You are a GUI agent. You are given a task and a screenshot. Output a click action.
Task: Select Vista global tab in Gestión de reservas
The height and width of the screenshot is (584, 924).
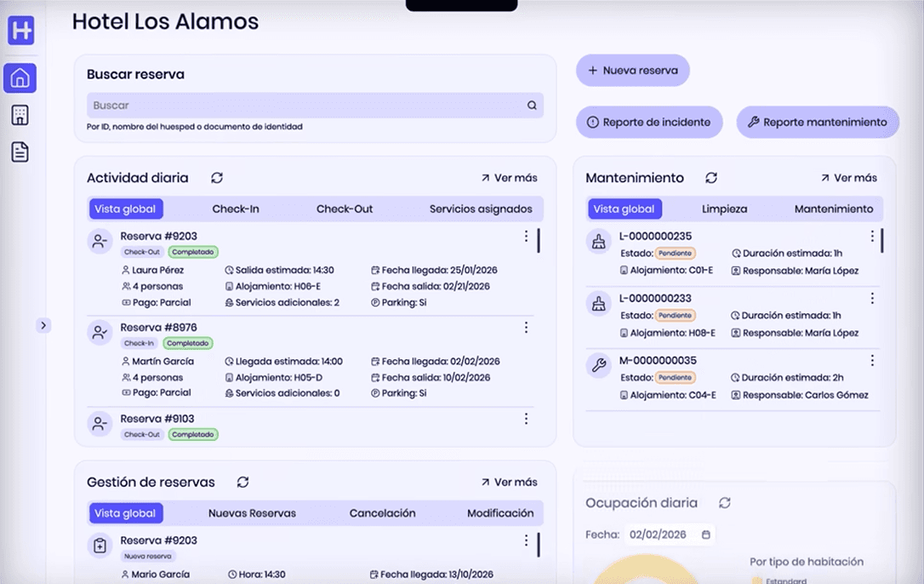(x=126, y=513)
